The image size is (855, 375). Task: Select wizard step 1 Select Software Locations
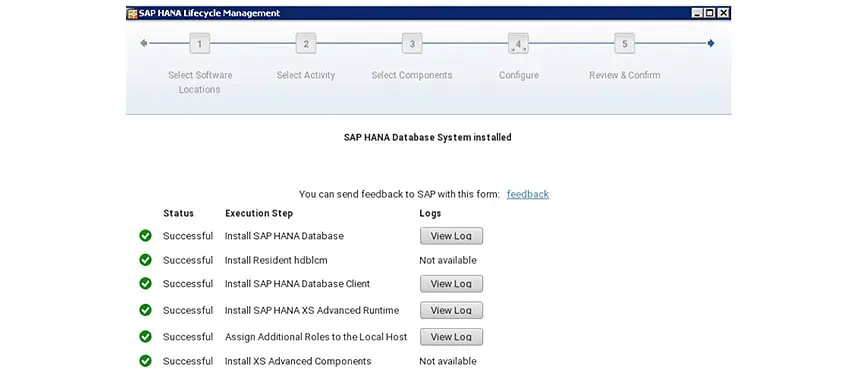coord(200,44)
